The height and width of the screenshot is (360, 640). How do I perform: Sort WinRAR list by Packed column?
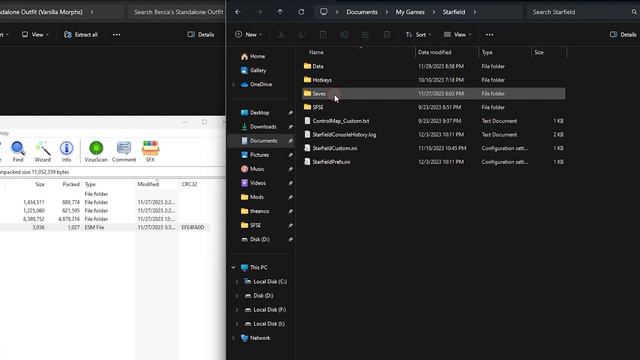tap(71, 184)
